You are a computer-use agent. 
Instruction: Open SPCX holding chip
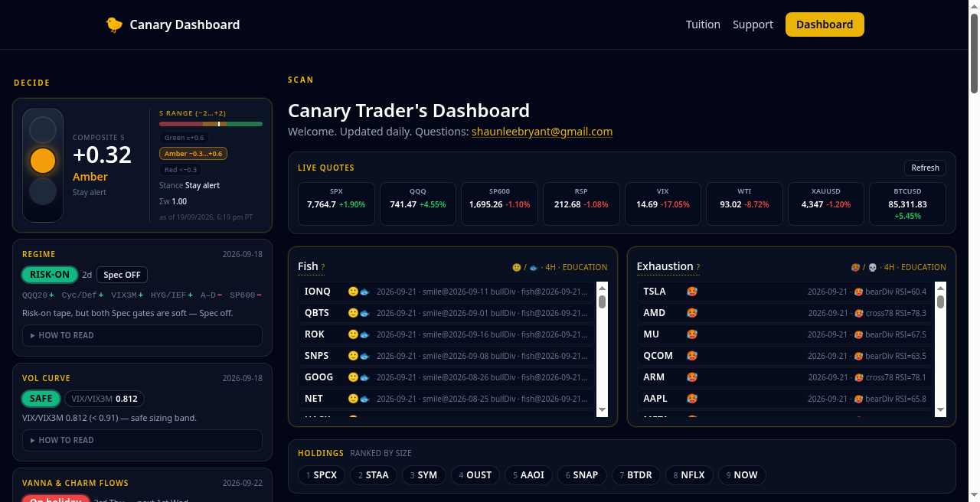[x=321, y=475]
